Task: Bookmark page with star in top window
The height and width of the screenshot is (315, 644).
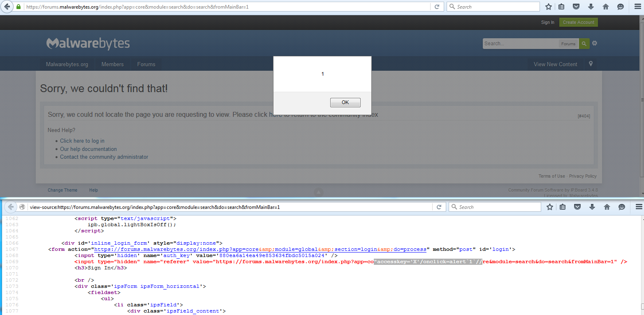Action: pyautogui.click(x=549, y=7)
